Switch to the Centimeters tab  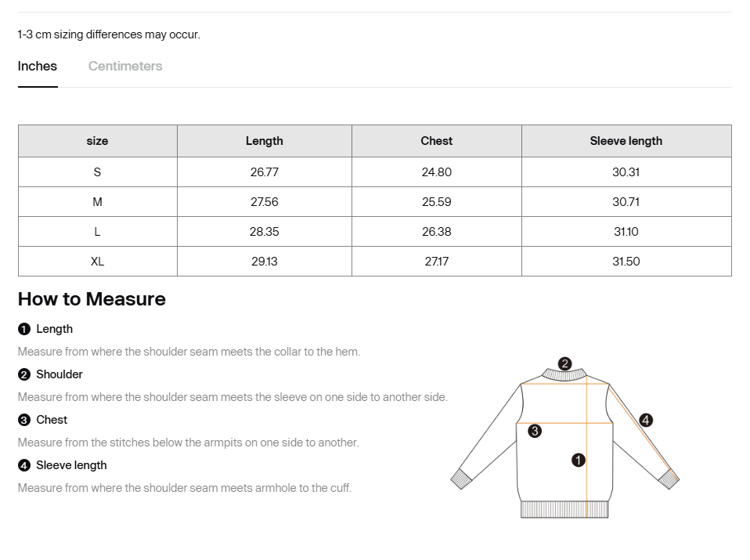(x=125, y=67)
